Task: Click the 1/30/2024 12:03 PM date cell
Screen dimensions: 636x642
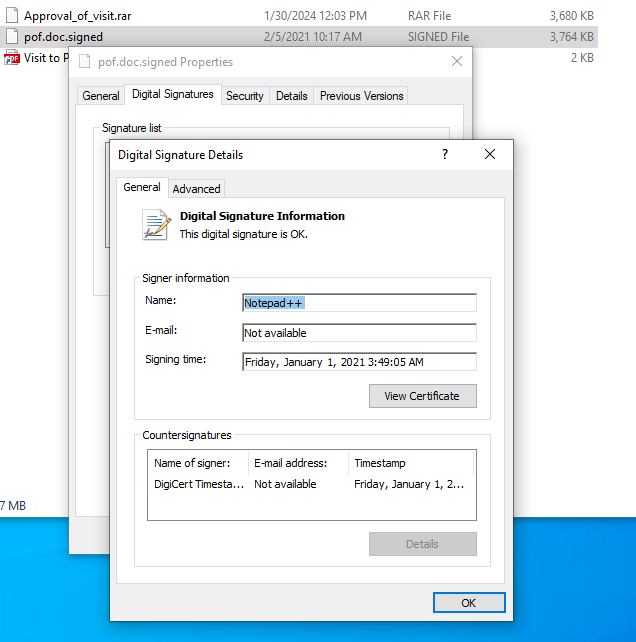Action: pos(315,16)
